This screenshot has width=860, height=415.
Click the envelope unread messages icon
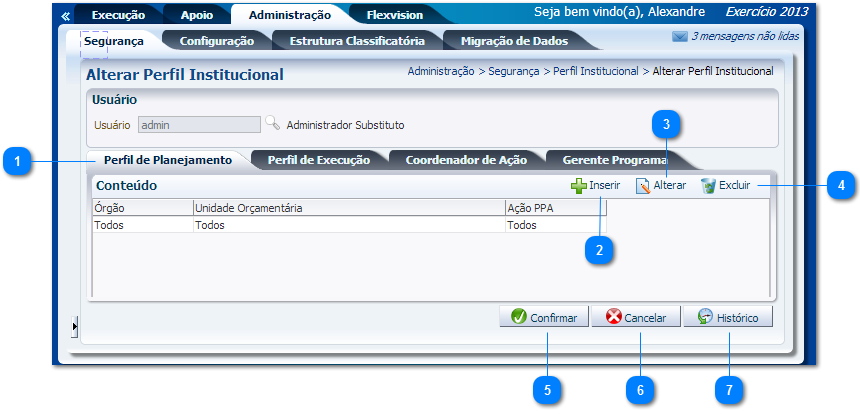[680, 37]
